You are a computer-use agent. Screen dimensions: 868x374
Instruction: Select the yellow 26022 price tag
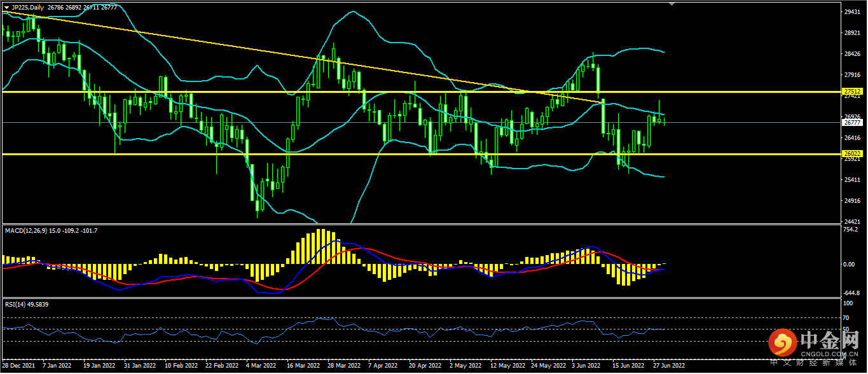point(851,154)
